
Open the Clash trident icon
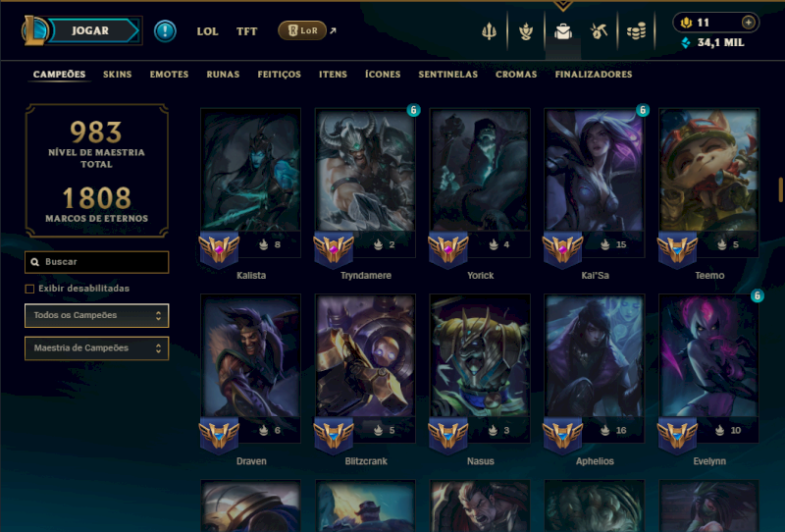[x=489, y=31]
